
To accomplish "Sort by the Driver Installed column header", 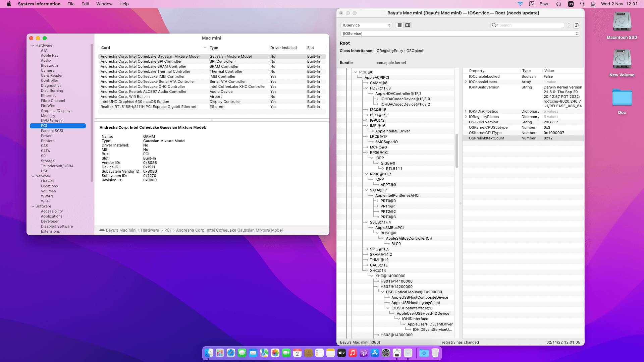I will click(283, 48).
